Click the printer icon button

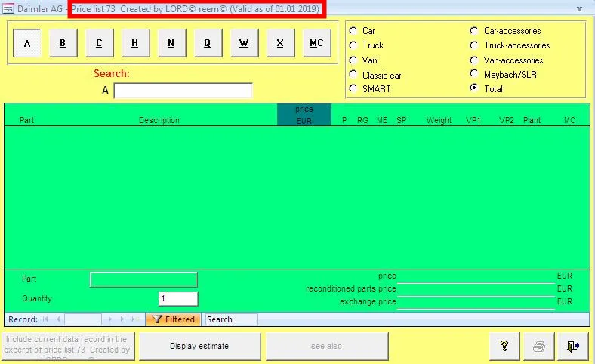(x=538, y=346)
